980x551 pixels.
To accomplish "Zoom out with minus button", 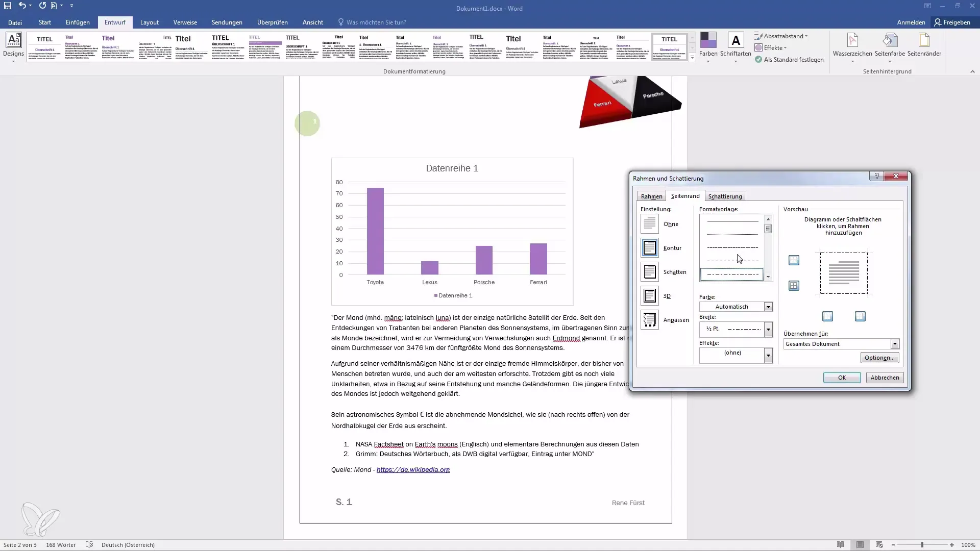I will pos(893,545).
